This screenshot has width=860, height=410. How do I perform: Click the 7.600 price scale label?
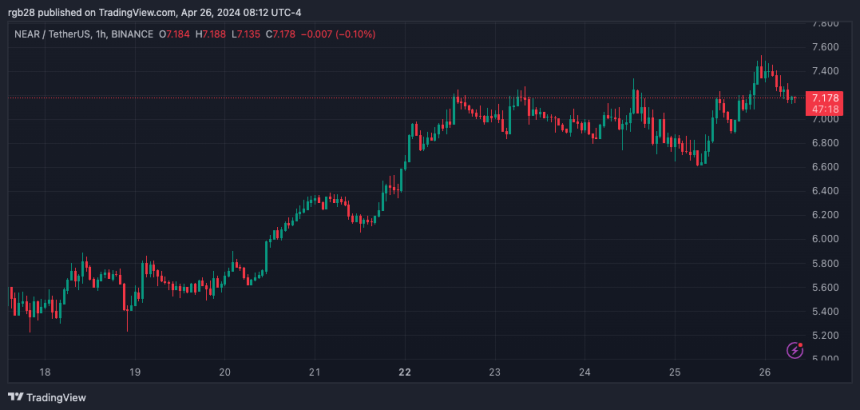coord(824,47)
